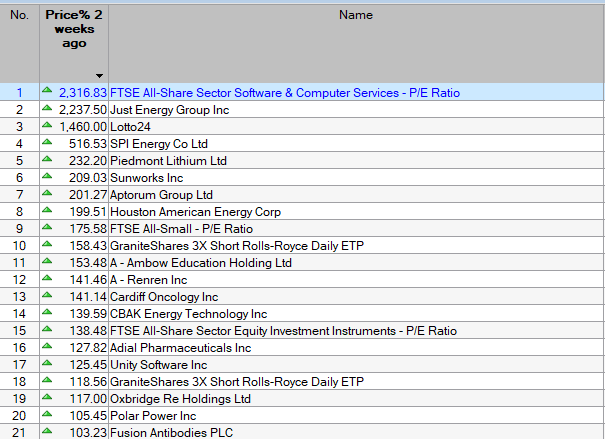
Task: Click the green up arrow in Piedmont Lithium row
Action: coord(47,159)
